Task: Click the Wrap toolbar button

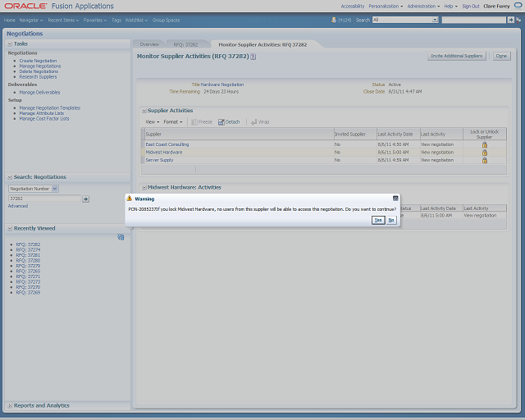Action: 260,122
